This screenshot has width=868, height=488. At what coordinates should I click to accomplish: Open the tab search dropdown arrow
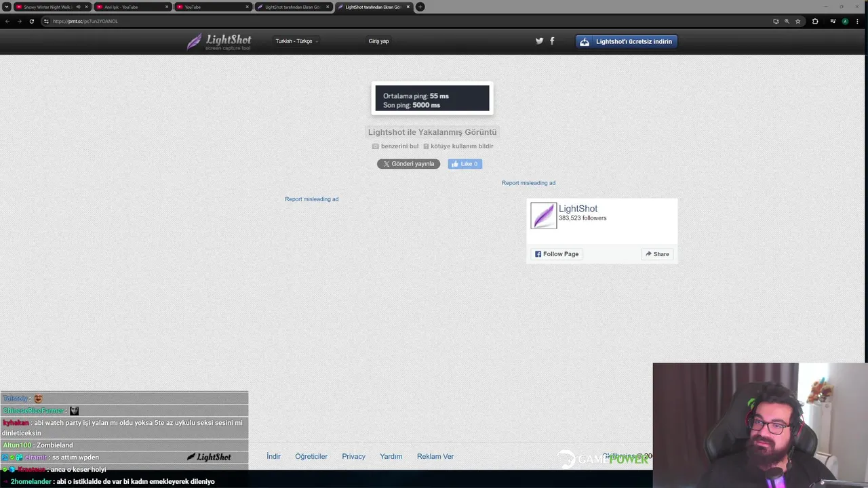click(x=7, y=7)
